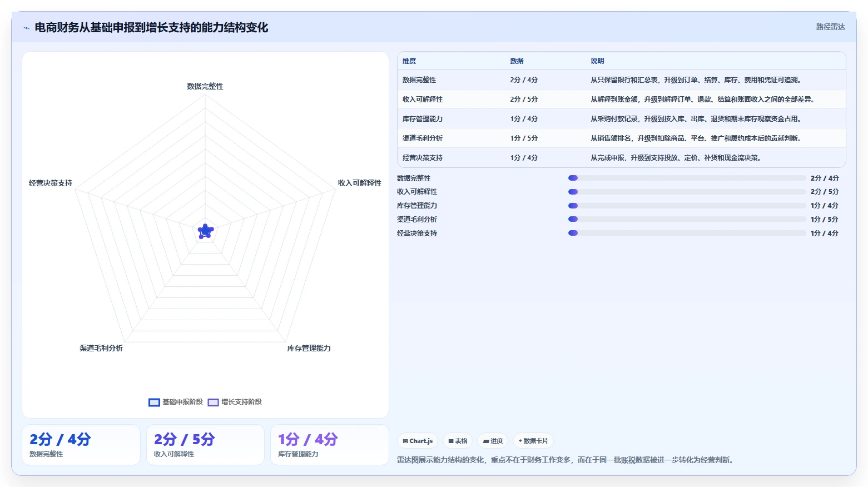Click progress value 1分 / 5分 beside 渠道毛利分析
Image resolution: width=868 pixels, height=487 pixels.
click(825, 220)
